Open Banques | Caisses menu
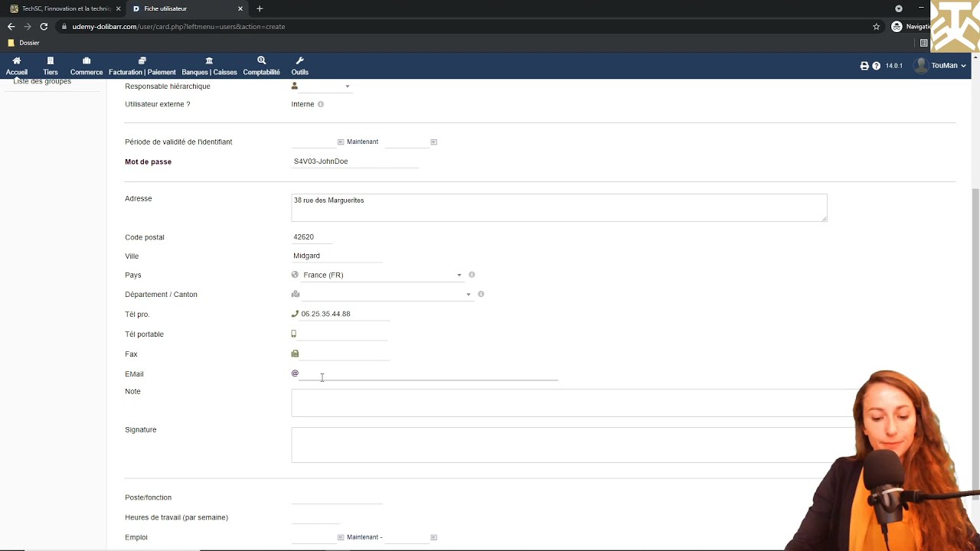Image resolution: width=980 pixels, height=551 pixels. pyautogui.click(x=209, y=66)
